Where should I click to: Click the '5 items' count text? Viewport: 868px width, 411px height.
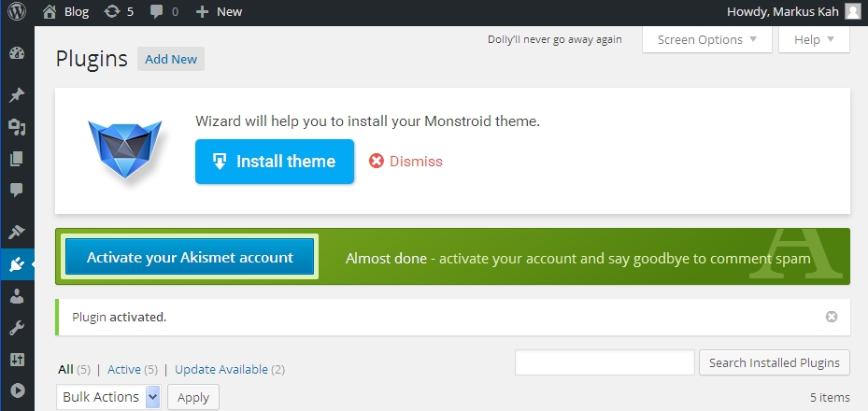(830, 397)
